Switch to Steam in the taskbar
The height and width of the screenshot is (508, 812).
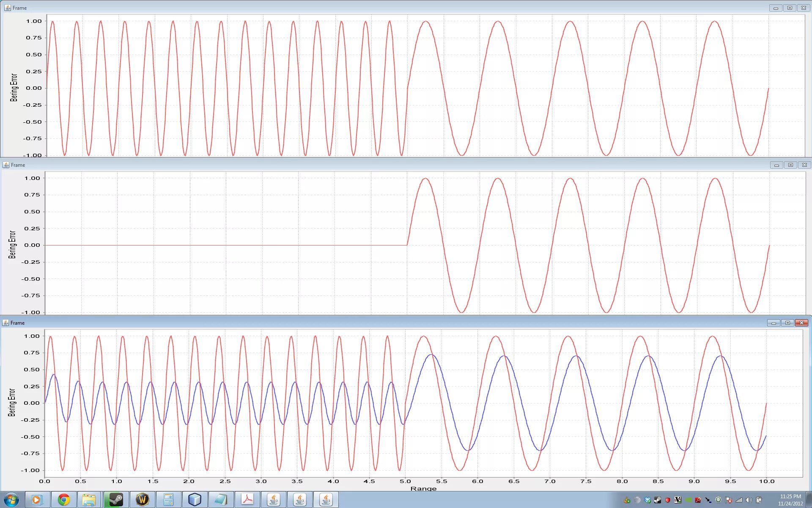coord(115,500)
